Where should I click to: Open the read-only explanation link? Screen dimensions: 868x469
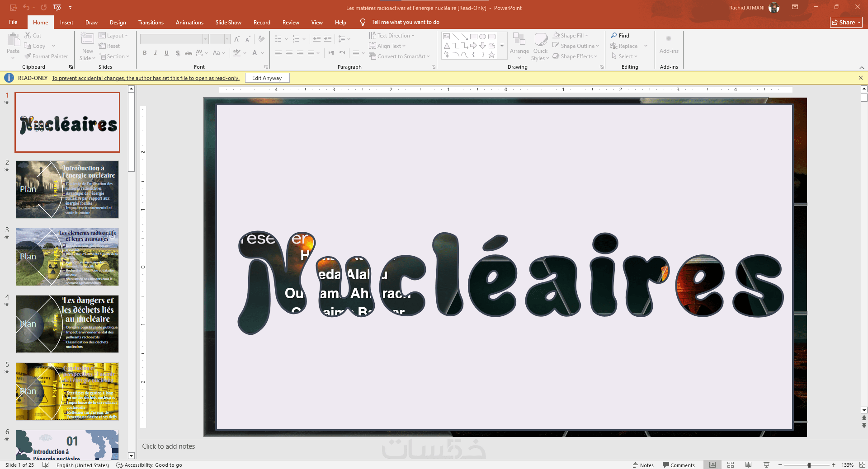[x=146, y=78]
